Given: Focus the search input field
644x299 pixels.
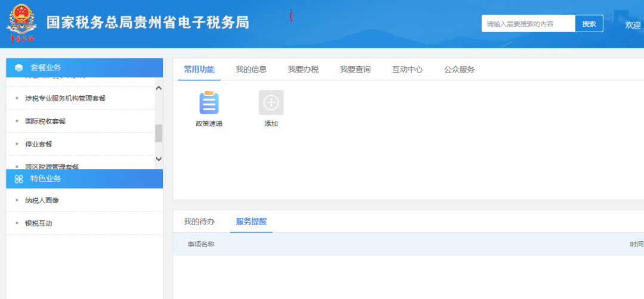Looking at the screenshot, I should tap(528, 23).
